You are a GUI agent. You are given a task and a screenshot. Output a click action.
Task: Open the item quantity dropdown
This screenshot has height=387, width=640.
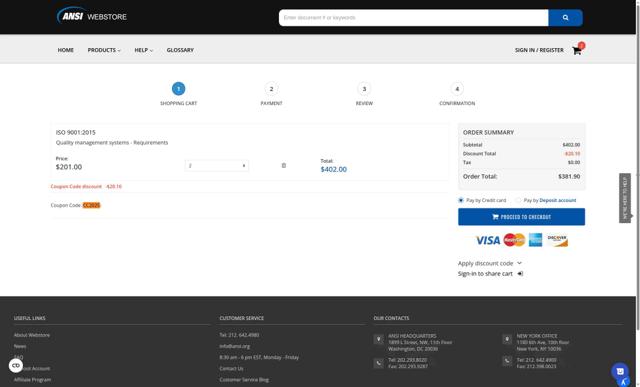217,165
